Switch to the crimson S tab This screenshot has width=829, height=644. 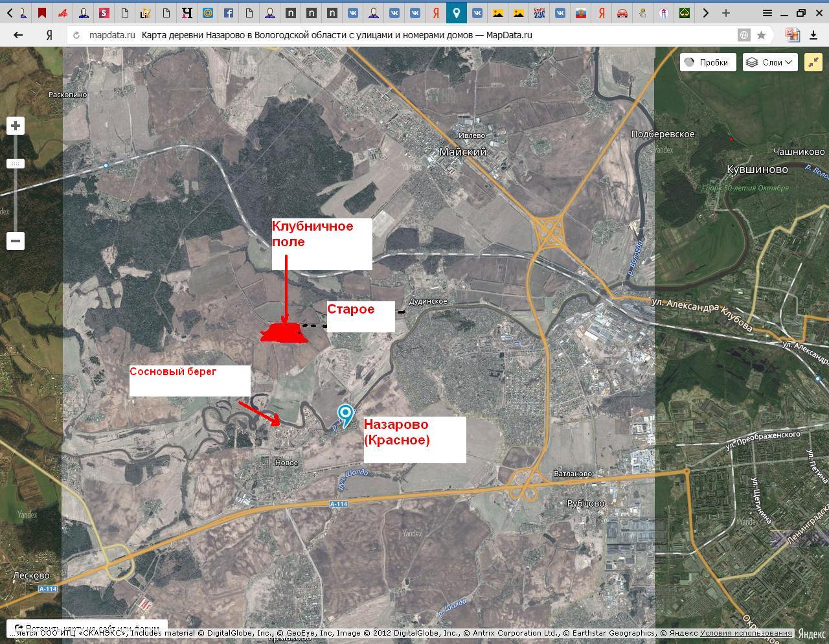point(104,13)
